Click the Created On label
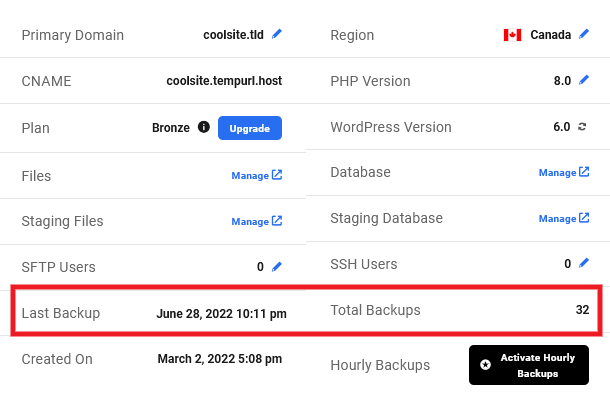 click(57, 359)
